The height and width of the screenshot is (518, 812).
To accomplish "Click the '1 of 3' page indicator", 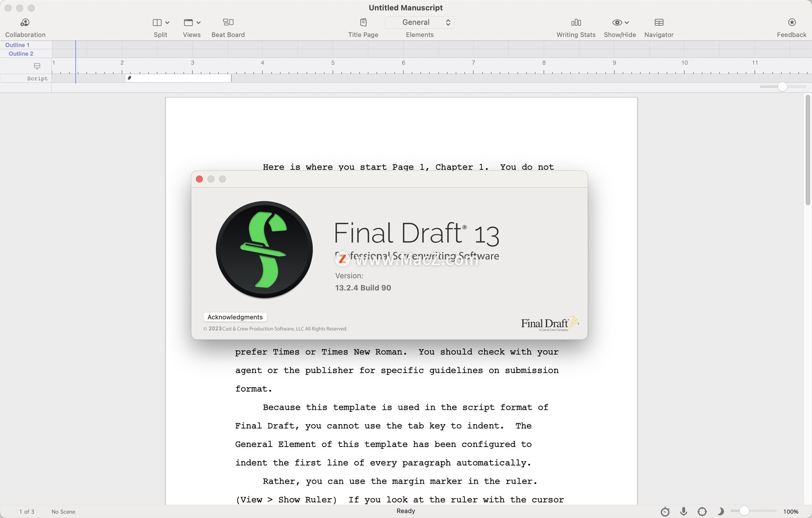I will 27,512.
